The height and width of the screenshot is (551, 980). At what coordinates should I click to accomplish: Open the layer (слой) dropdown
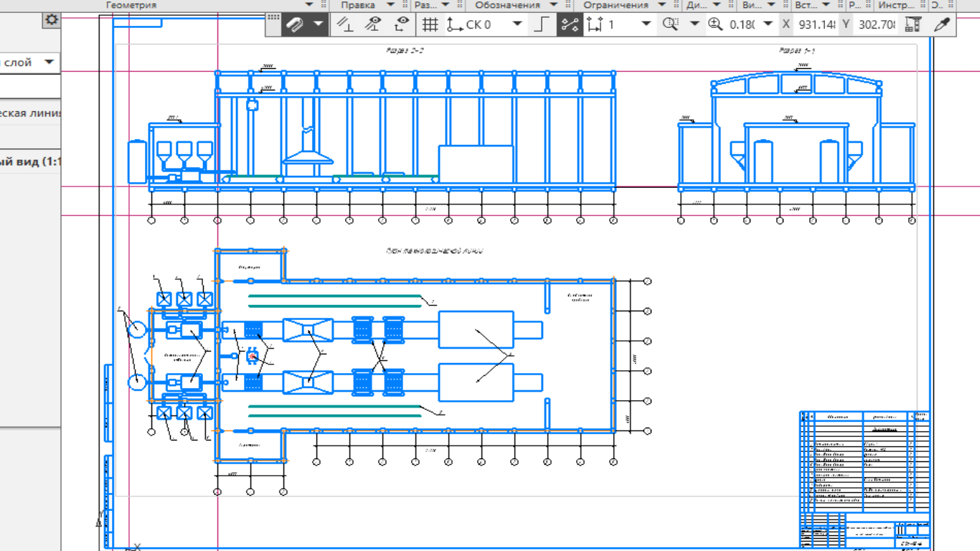(49, 62)
